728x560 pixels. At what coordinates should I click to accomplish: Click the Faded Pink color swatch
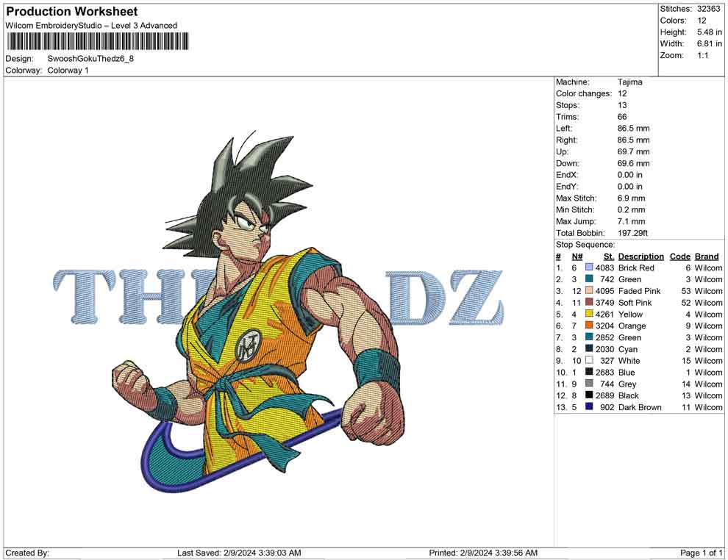click(589, 291)
